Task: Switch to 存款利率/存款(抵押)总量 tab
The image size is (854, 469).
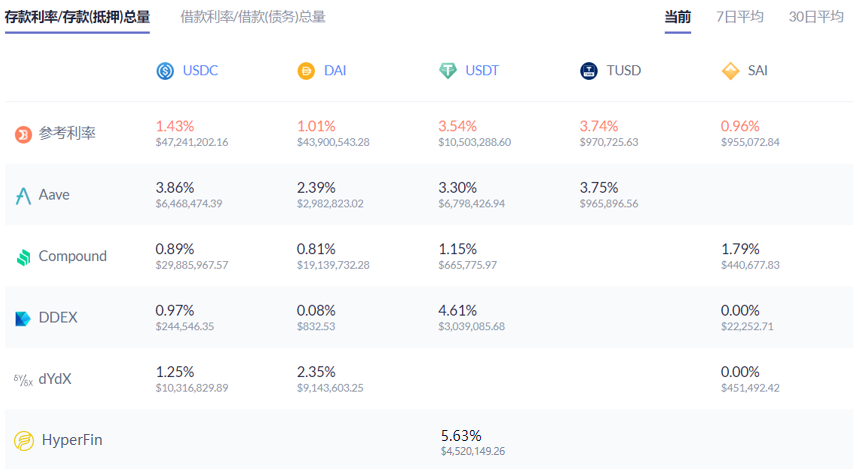Action: click(x=77, y=17)
